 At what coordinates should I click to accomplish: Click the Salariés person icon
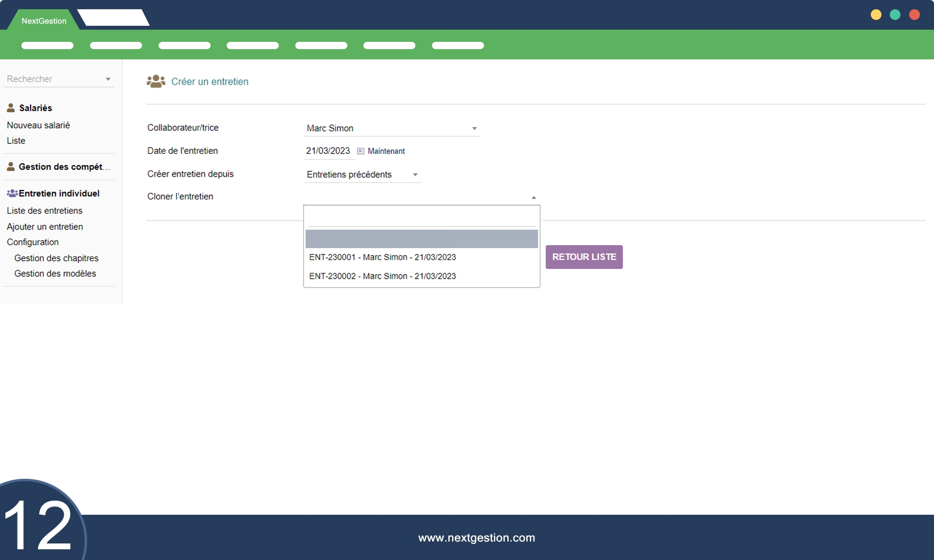pyautogui.click(x=11, y=108)
